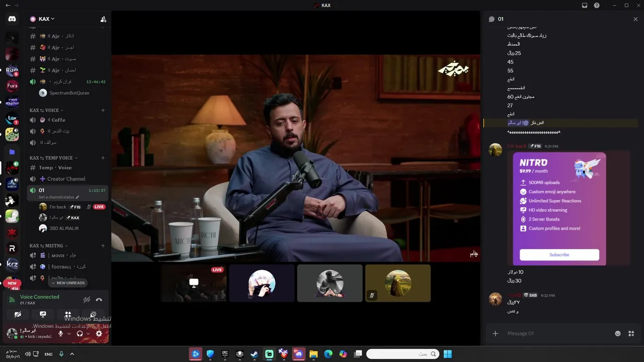The height and width of the screenshot is (362, 644).
Task: Share your screen from voice panel
Action: pos(43,314)
